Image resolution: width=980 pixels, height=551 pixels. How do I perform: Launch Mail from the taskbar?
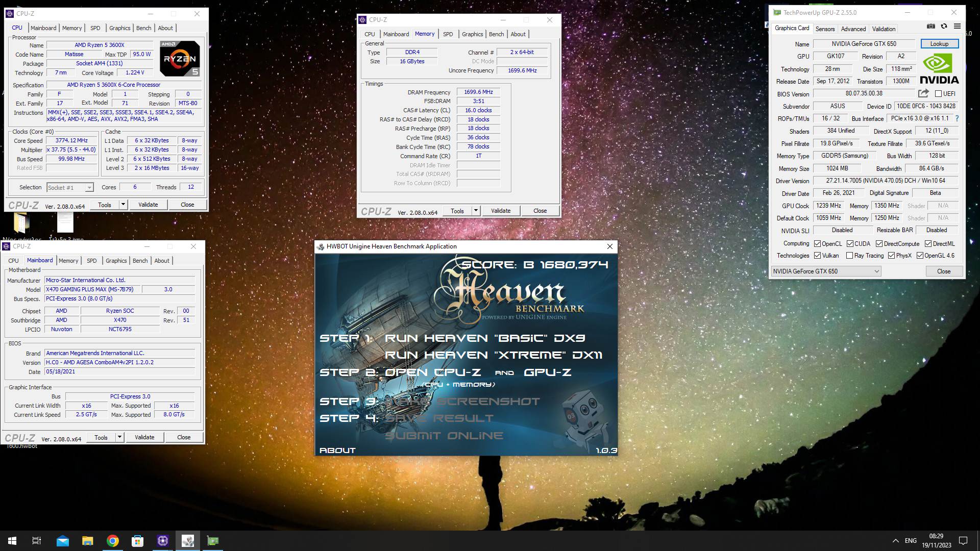pos(62,541)
